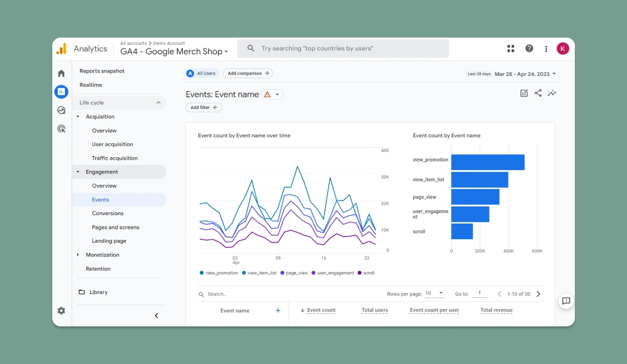
Task: Open the Realtime report
Action: coord(91,85)
